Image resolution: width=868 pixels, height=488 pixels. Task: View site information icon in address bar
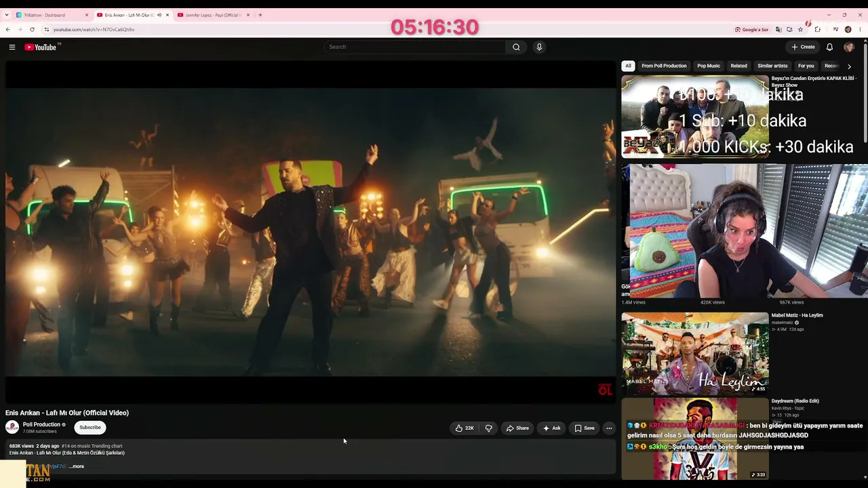coord(46,29)
